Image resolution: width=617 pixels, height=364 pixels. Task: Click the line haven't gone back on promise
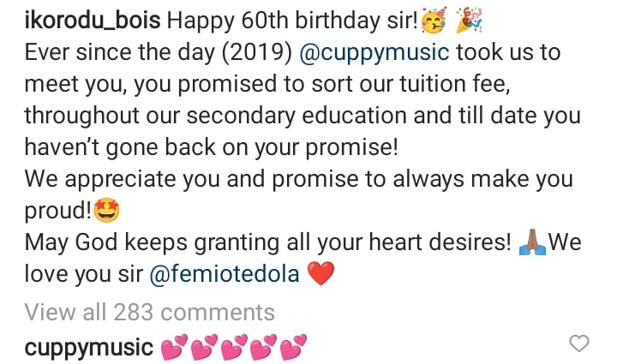(x=212, y=147)
